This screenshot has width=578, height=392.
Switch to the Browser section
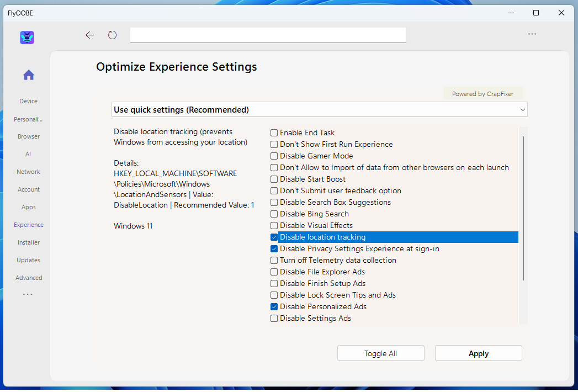[x=29, y=136]
